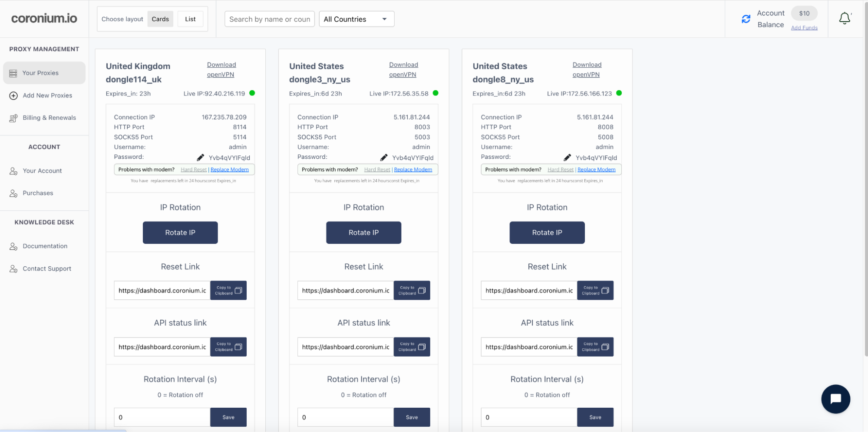Focus the search by name field
This screenshot has width=868, height=432.
point(270,19)
